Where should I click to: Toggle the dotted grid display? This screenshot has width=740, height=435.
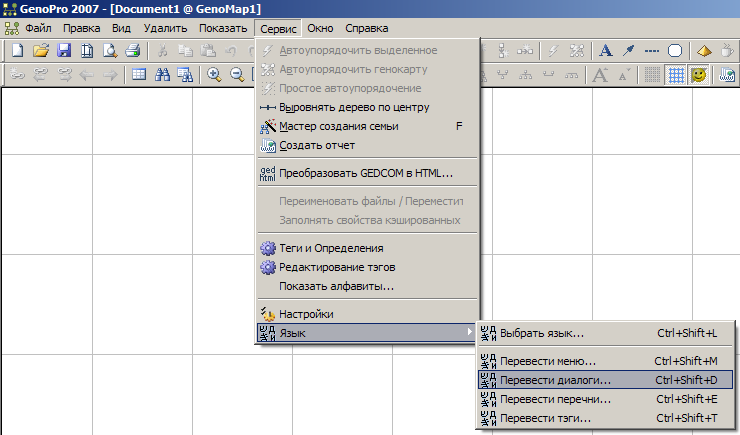point(652,75)
